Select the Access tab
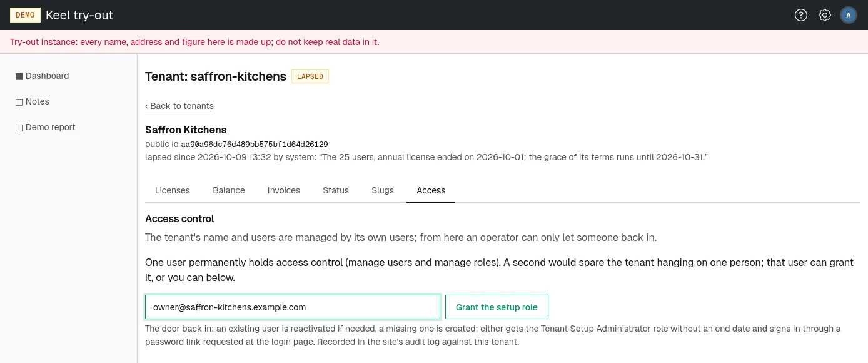Viewport: 868px width, 363px height. click(x=431, y=190)
